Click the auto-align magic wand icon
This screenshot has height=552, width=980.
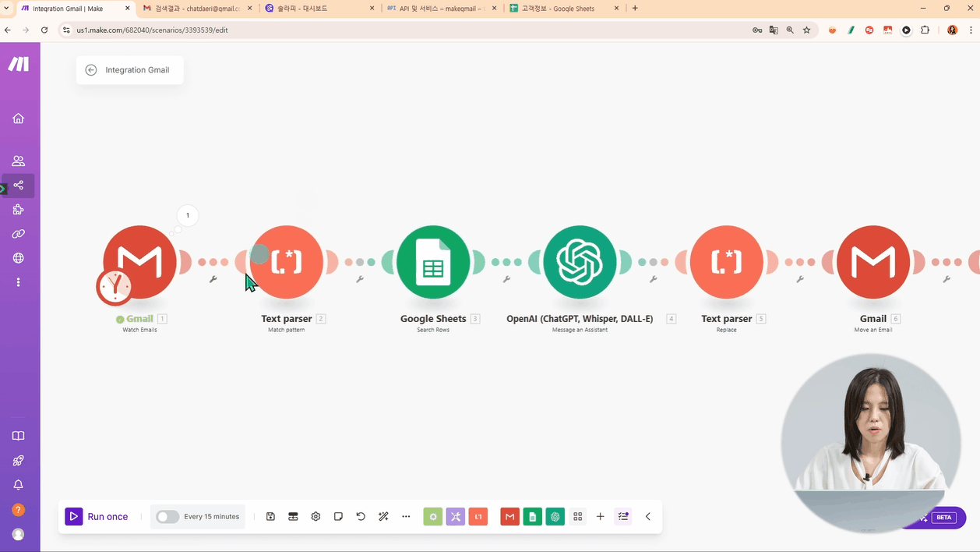pos(383,516)
